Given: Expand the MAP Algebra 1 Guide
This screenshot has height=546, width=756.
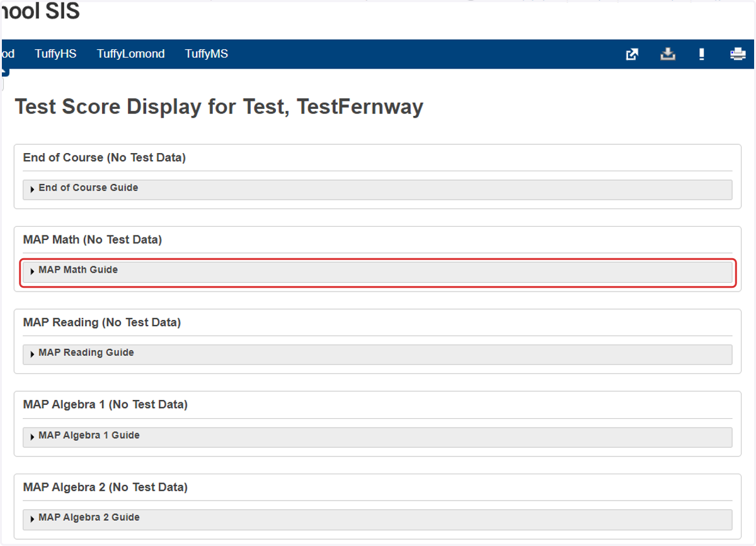Looking at the screenshot, I should (377, 437).
